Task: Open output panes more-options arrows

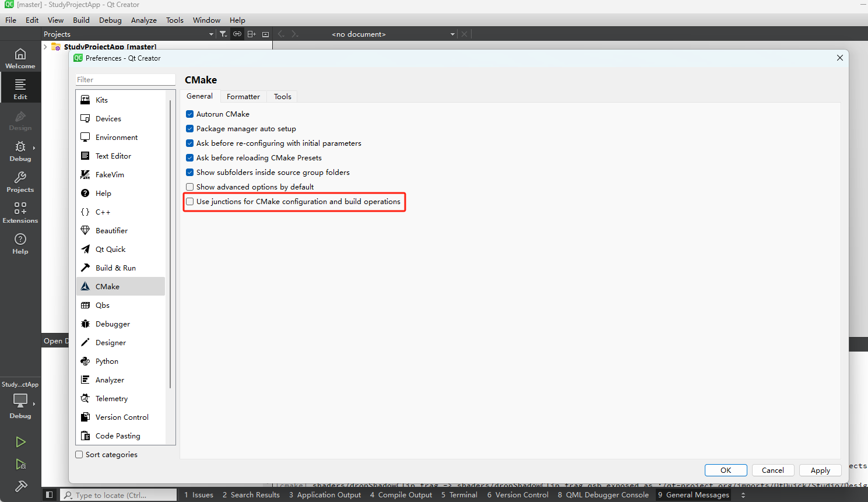Action: coord(743,495)
